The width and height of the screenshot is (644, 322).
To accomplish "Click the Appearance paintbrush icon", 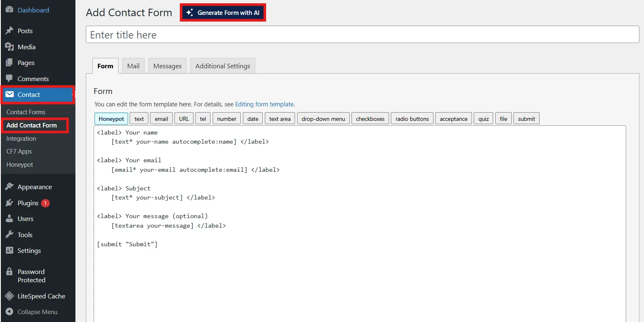I will (x=9, y=187).
